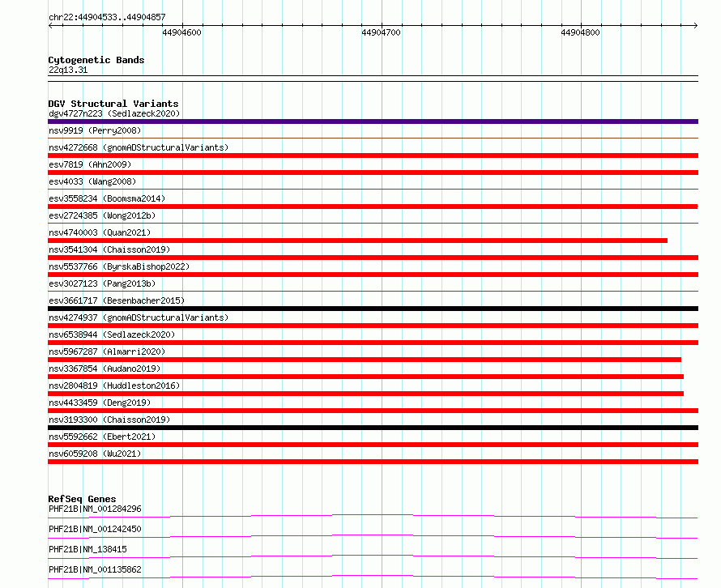The image size is (721, 588).
Task: Click the red bar of nsv3367854
Action: 365,377
